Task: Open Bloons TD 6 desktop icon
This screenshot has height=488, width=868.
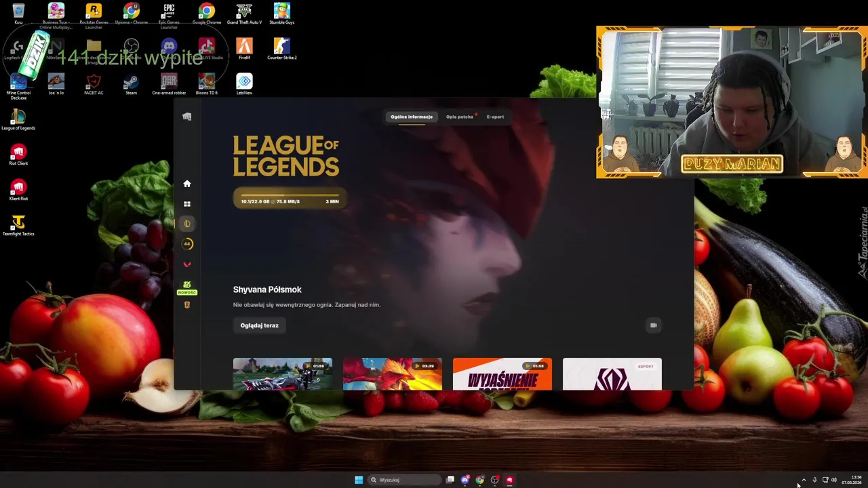Action: pyautogui.click(x=207, y=84)
